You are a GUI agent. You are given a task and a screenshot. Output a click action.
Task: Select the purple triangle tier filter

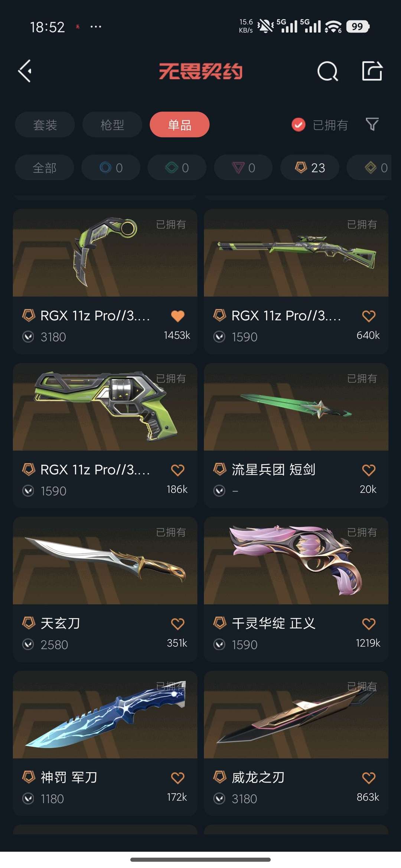(x=243, y=168)
